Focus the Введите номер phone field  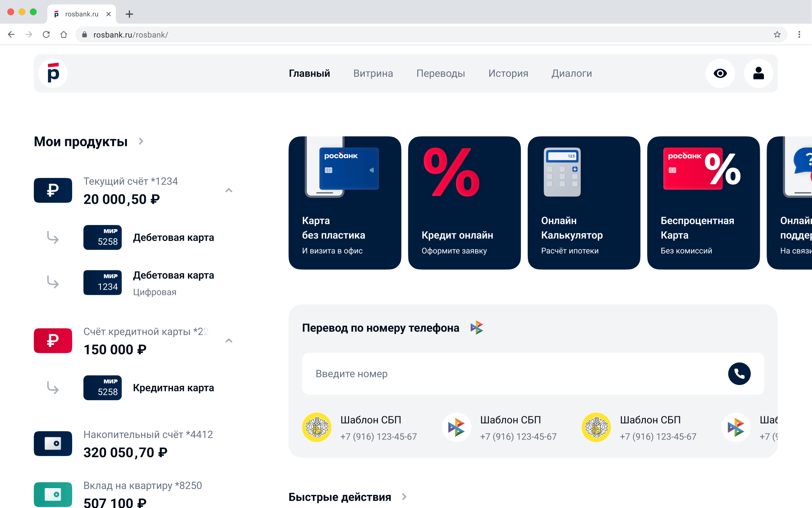(533, 374)
